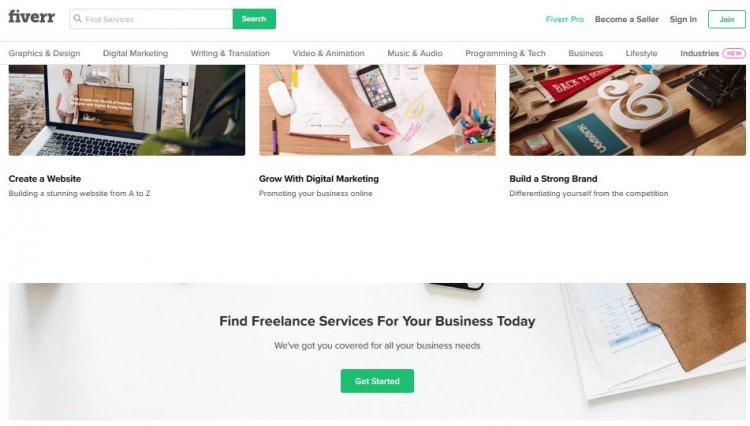Click the Get Started button
750x426 pixels.
tap(377, 381)
